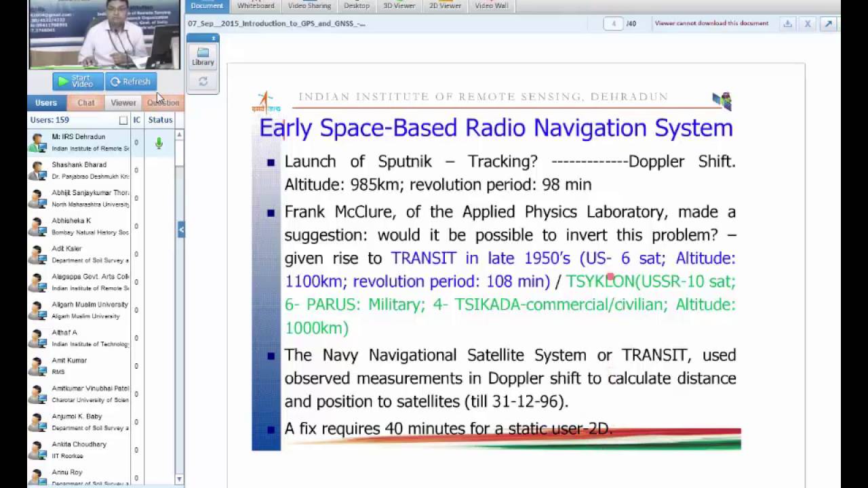
Task: Click the avatar of Ankita Choudhary
Action: pos(37,450)
